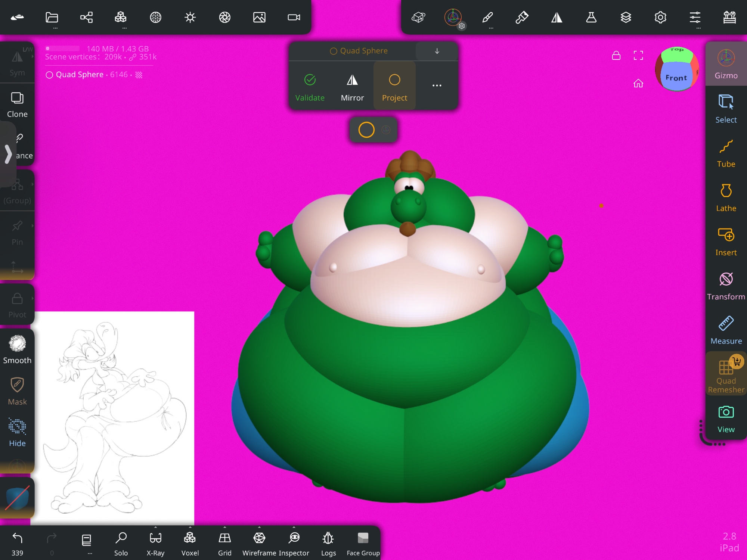Open the camera settings icon
The image size is (747, 560).
point(294,17)
